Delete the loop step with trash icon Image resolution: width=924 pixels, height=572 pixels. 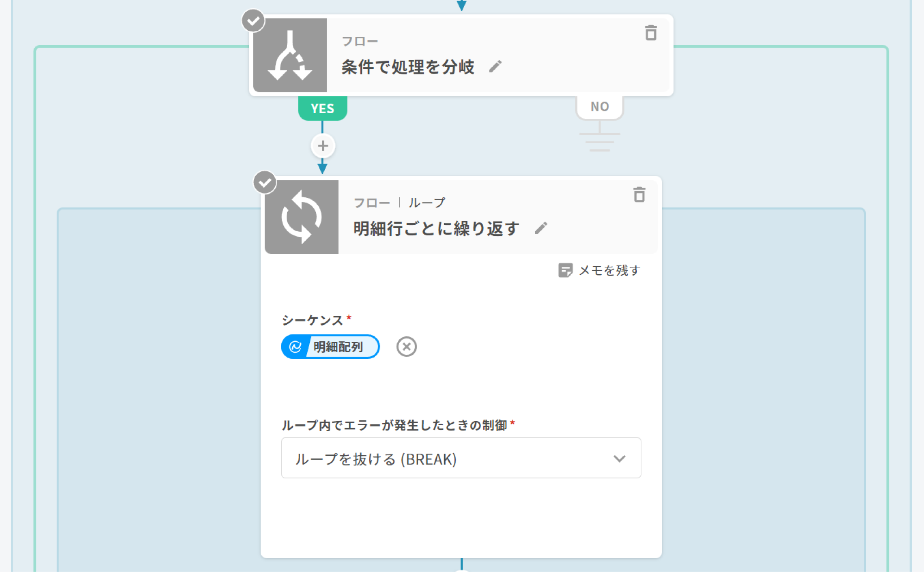click(x=639, y=195)
